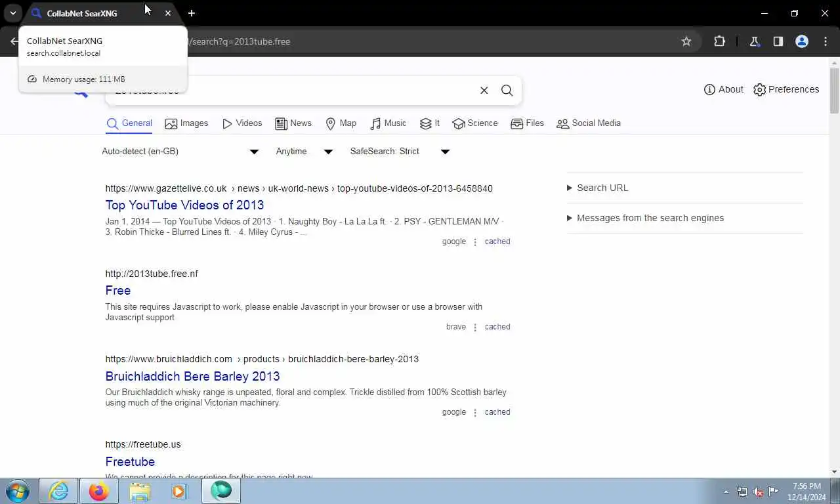Switch to the General tab

129,123
